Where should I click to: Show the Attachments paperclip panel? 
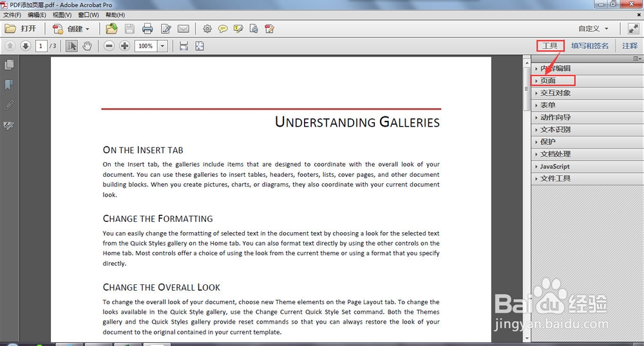coord(9,105)
